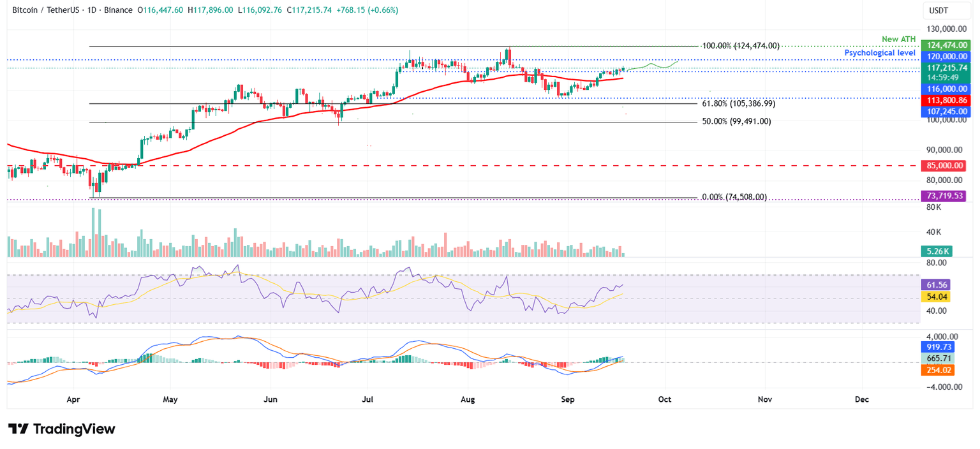This screenshot has width=980, height=449.
Task: Select the 120,000.00 Psychological level price label
Action: click(x=946, y=56)
